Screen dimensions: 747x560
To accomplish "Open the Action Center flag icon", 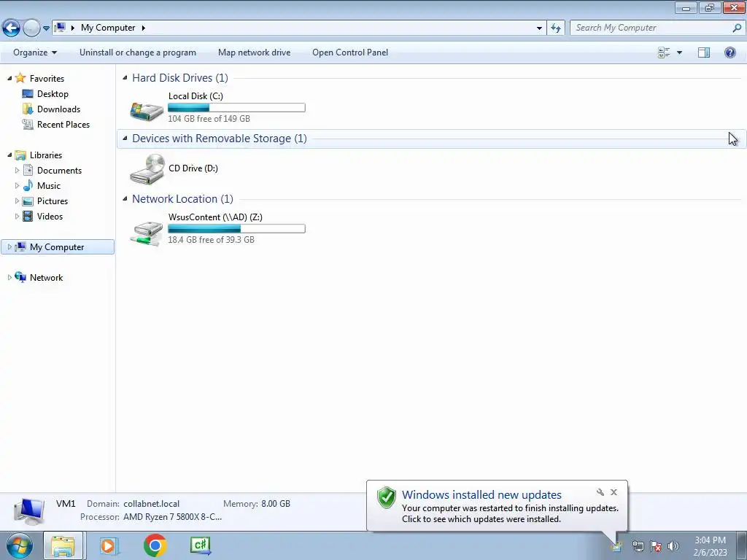I will (656, 547).
